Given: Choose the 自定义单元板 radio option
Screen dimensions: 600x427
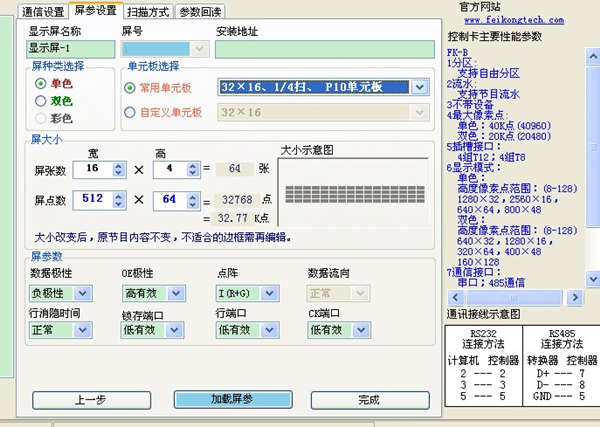Looking at the screenshot, I should [x=130, y=112].
